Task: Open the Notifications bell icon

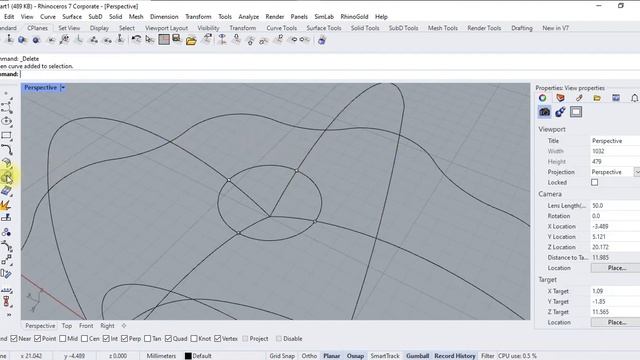Action: point(634,98)
